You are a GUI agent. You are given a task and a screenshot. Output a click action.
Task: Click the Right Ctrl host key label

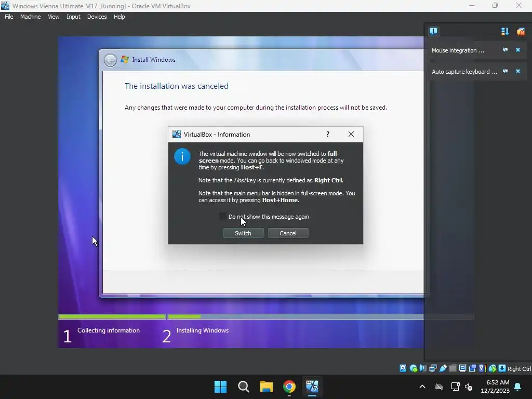pos(519,369)
